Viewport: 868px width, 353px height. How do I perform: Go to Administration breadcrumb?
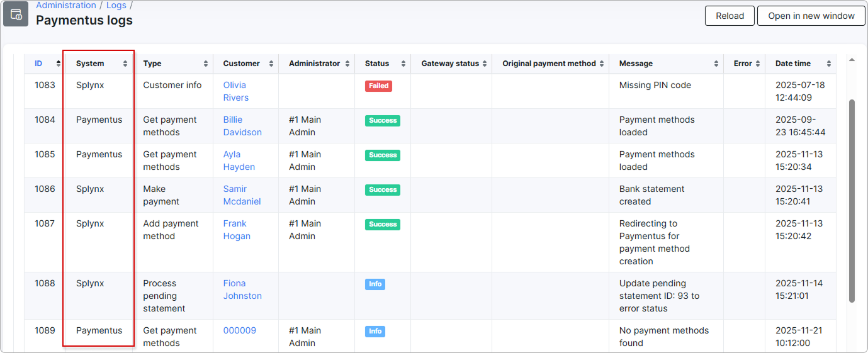coord(66,5)
